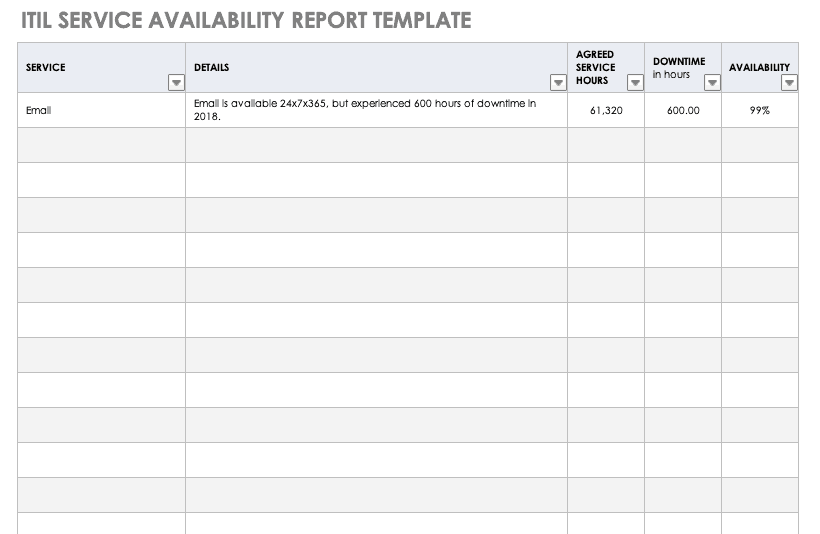Image resolution: width=820 pixels, height=534 pixels.
Task: Select the AGREED SERVICE HOURS header text
Action: point(595,67)
